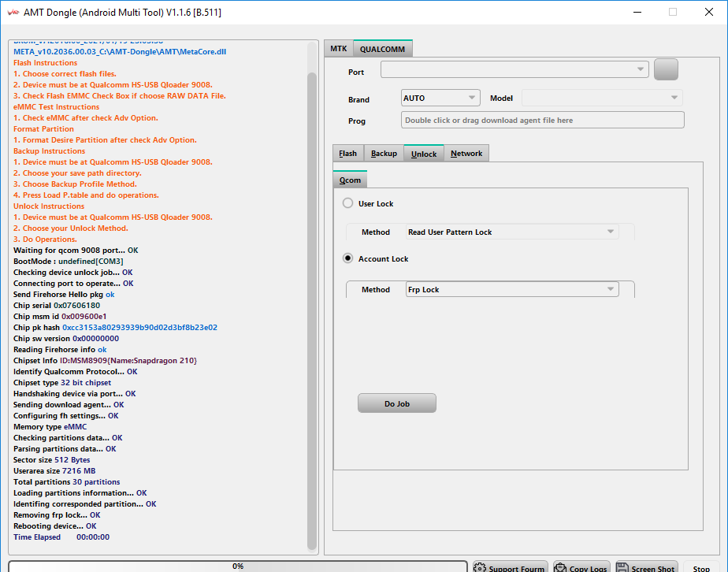The width and height of the screenshot is (728, 572).
Task: Click the Prog download agent file field
Action: pos(542,121)
